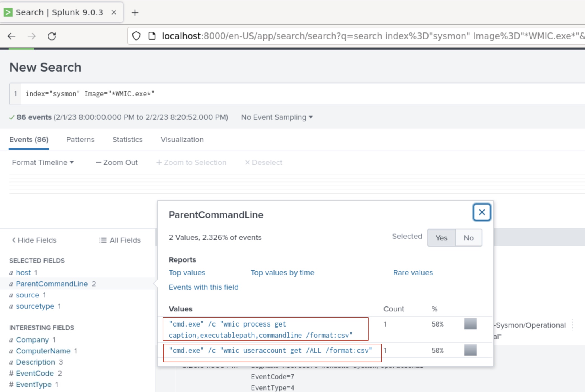The height and width of the screenshot is (392, 585).
Task: Switch to the Patterns tab
Action: tap(80, 140)
